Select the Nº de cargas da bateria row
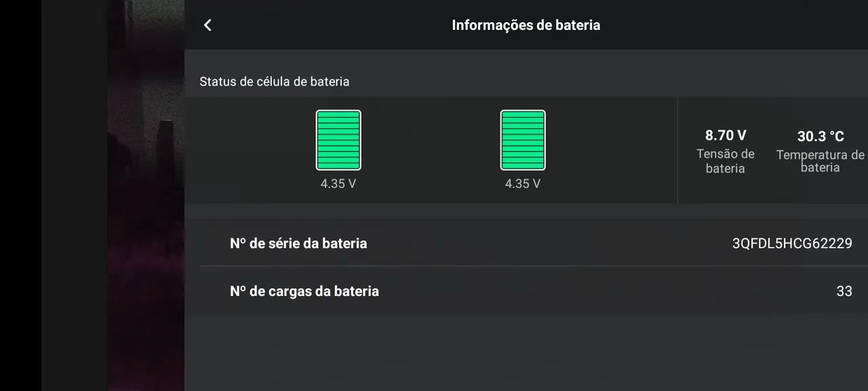The image size is (868, 391). pyautogui.click(x=304, y=291)
